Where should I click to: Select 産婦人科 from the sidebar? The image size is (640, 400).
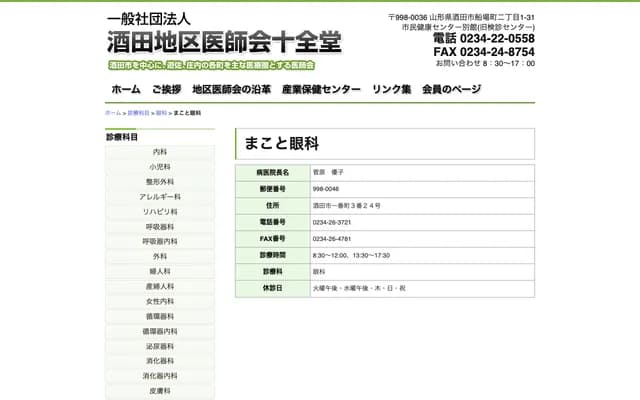click(160, 286)
